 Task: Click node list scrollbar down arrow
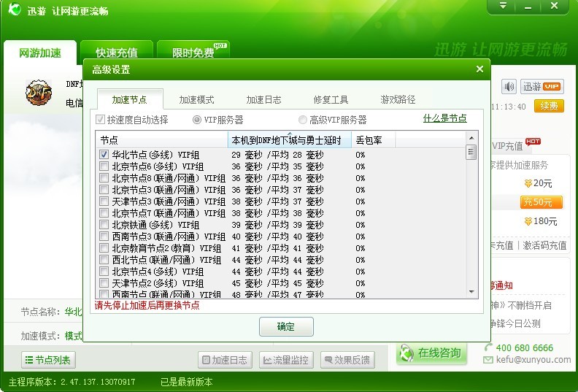[471, 292]
